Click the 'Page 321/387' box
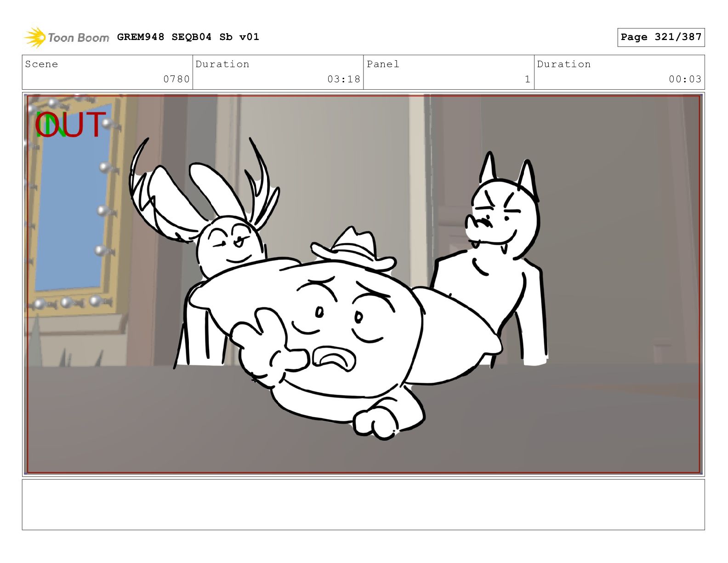 [x=661, y=37]
